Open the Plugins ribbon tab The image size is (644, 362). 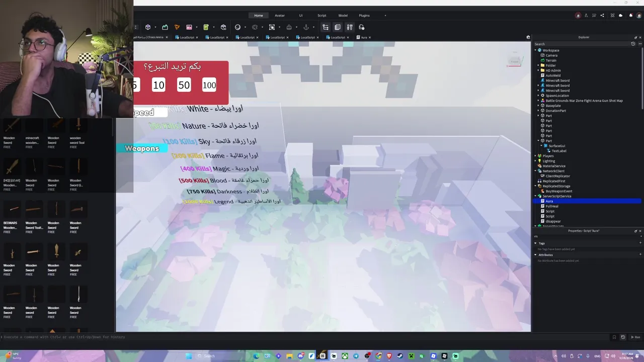(364, 16)
